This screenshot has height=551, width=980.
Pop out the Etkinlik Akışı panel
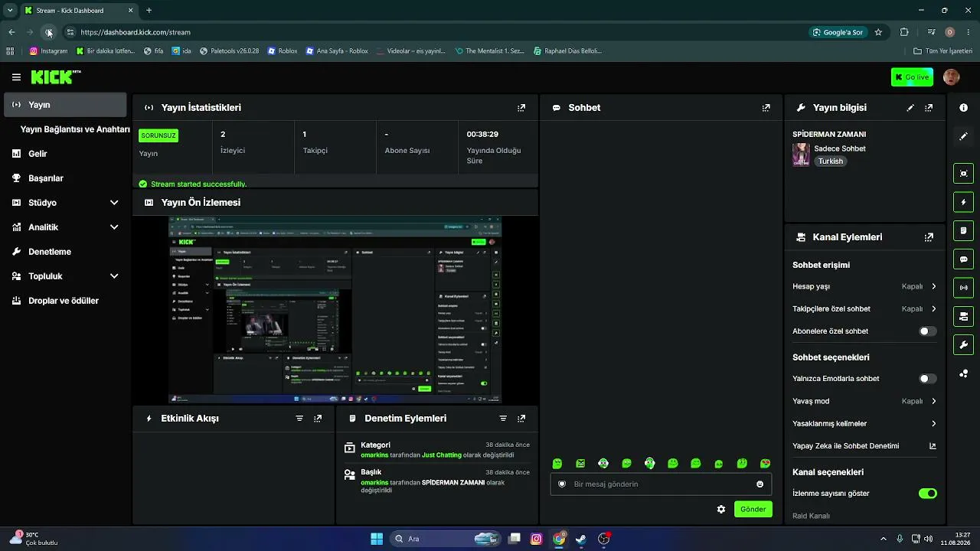tap(318, 419)
